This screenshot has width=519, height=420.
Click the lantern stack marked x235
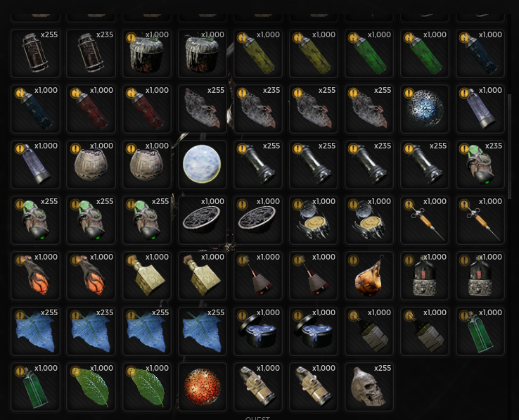[x=91, y=53]
